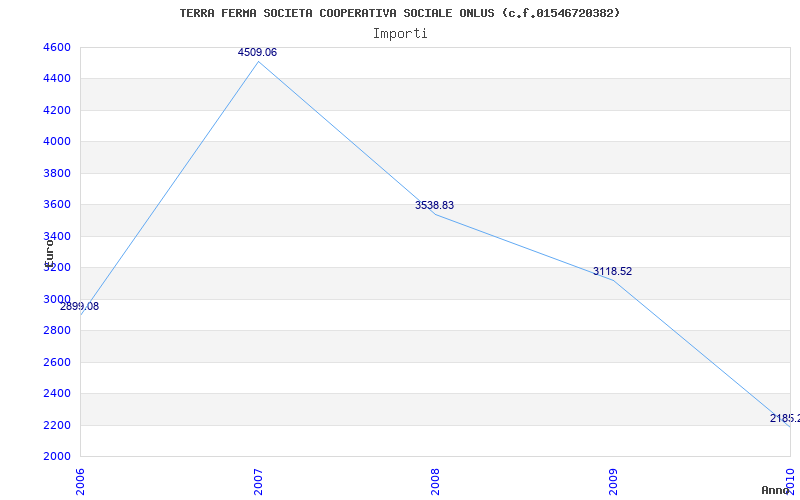Click the chart title TERRA FERMA SOCIETA COOPERATIVA
Image resolution: width=800 pixels, height=500 pixels.
click(x=399, y=13)
